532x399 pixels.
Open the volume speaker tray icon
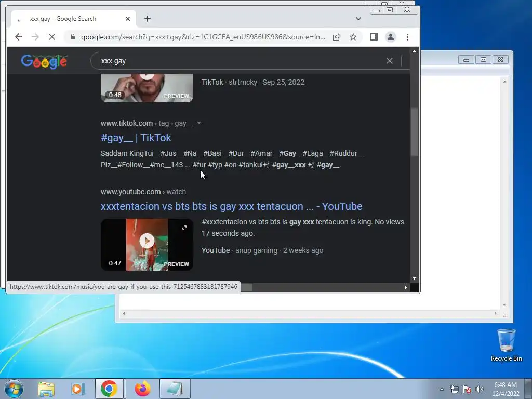pos(479,389)
